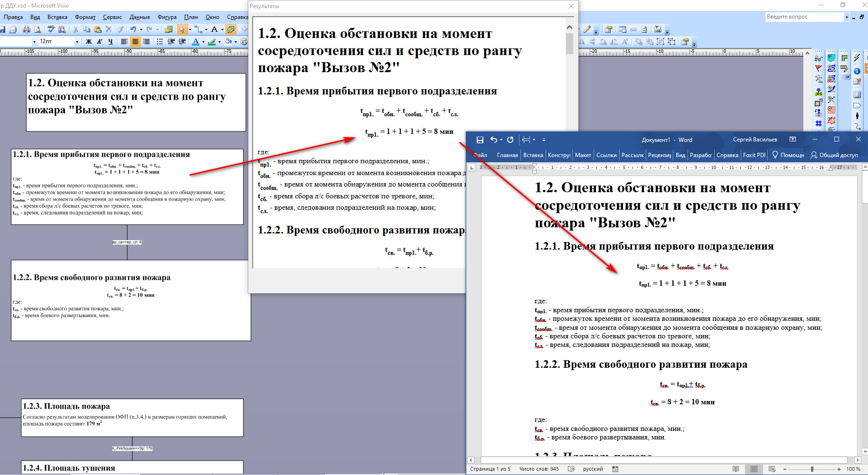Viewport: 868px width, 475px height.
Task: Run the ABC spelling check in Visio
Action: tap(51, 29)
